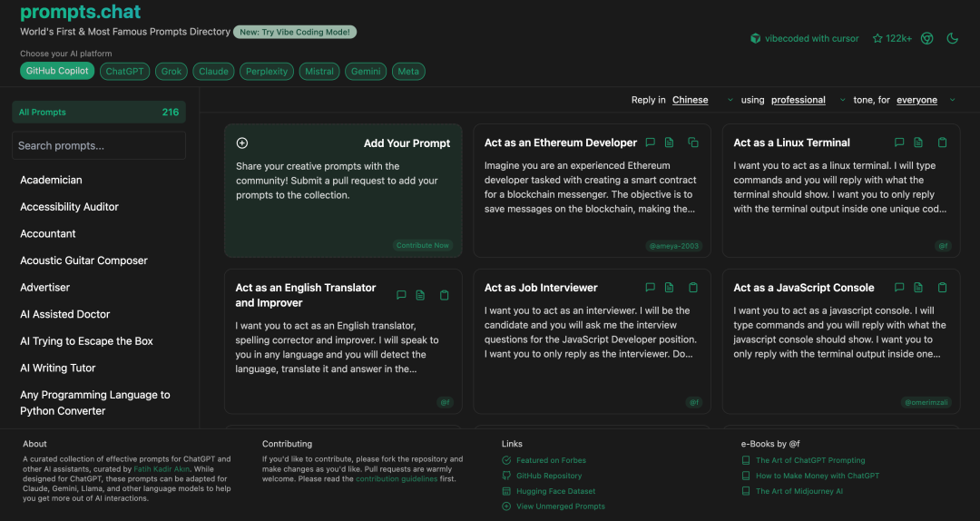Screen dimensions: 980x521
Task: Copy English Translator prompt to clipboard
Action: [445, 295]
